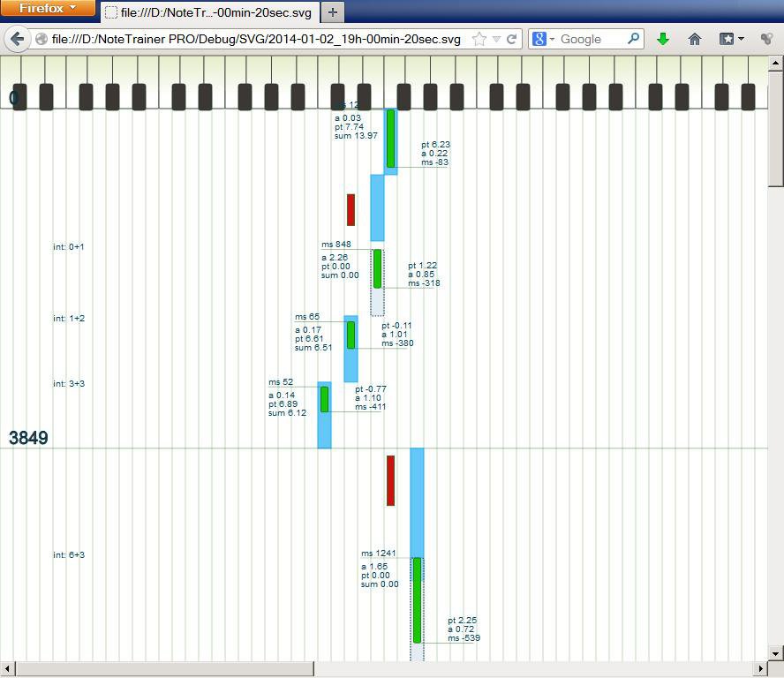The height and width of the screenshot is (678, 784).
Task: Click the vertical scrollbar down arrow
Action: coord(775,652)
